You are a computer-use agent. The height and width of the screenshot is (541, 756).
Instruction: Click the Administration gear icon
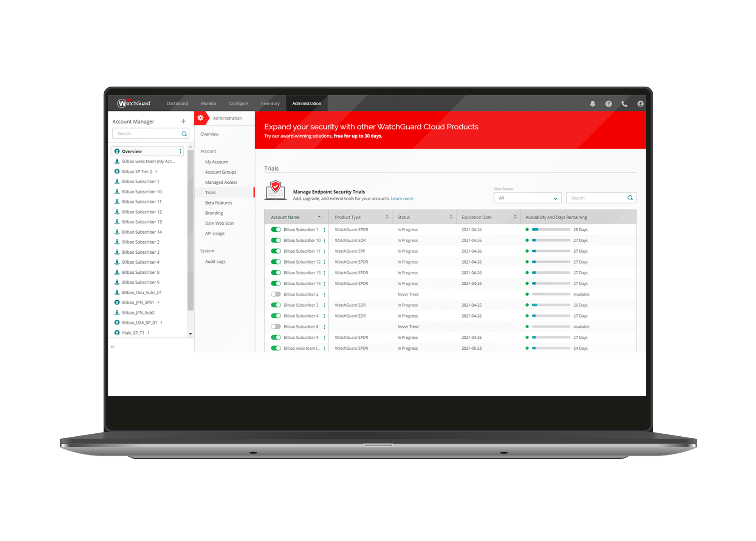200,118
